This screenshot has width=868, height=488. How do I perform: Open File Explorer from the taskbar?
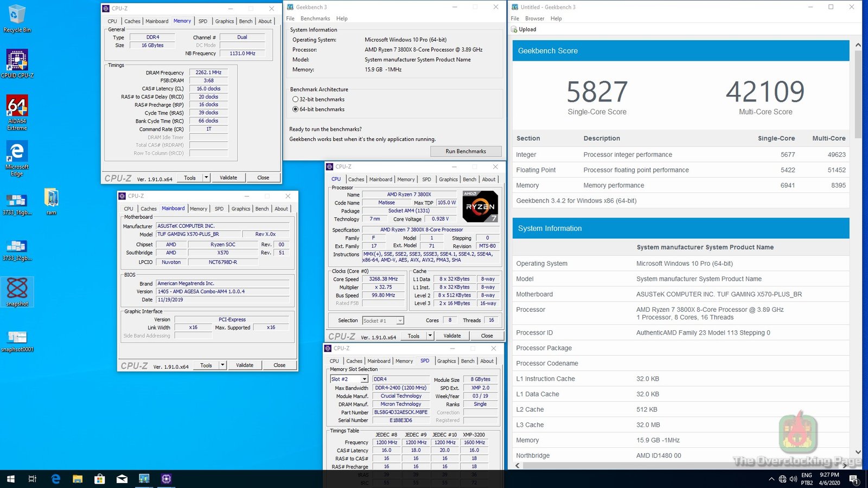coord(78,479)
